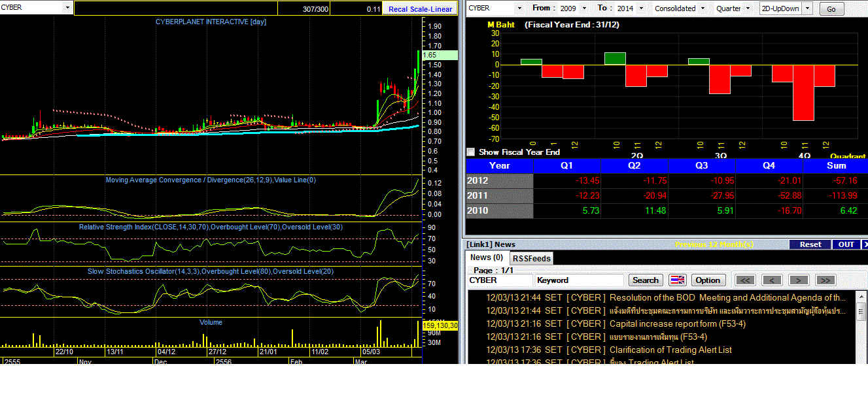The width and height of the screenshot is (868, 396).
Task: Click the news list scrollbar up arrow
Action: (861, 295)
